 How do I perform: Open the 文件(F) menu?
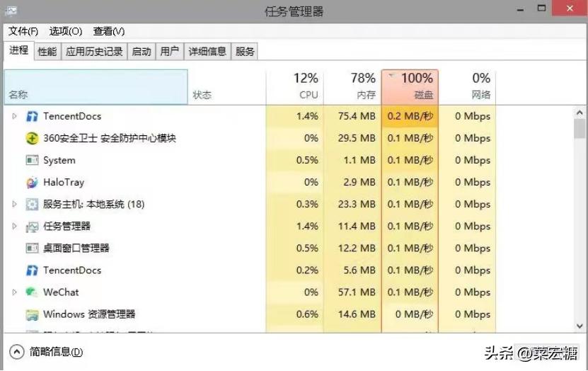(23, 32)
